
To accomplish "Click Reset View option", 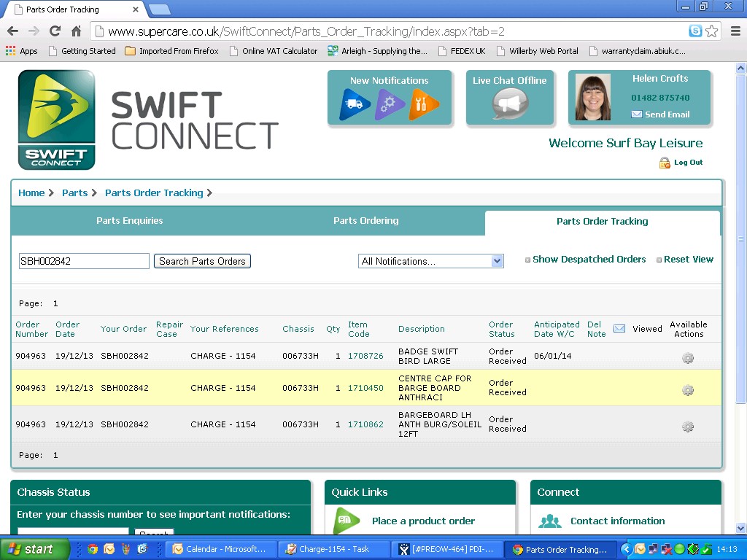I will coord(688,260).
